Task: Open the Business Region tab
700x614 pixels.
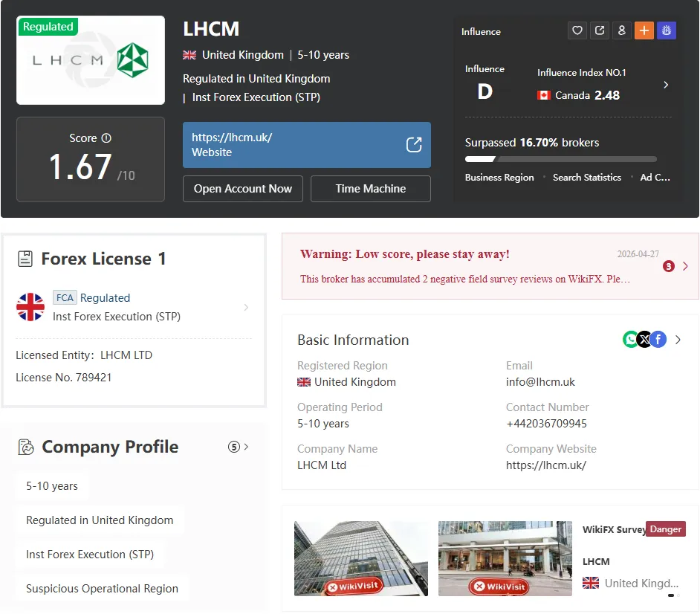Action: [499, 177]
